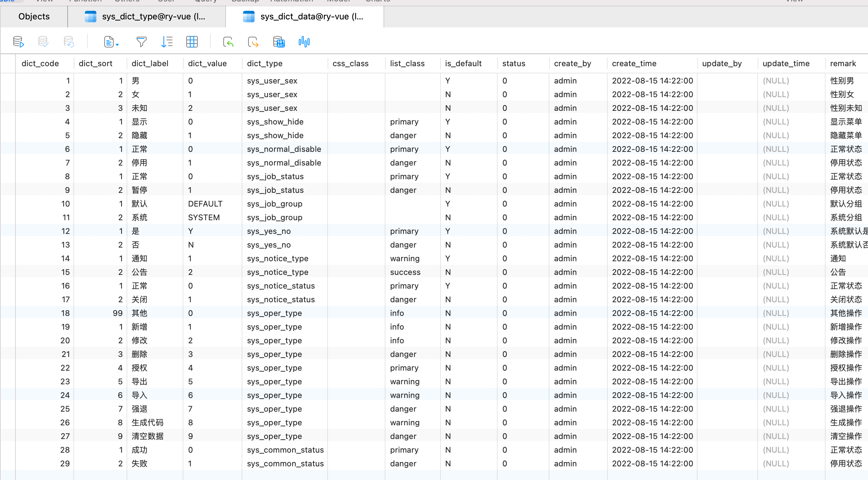Select the remark cell '隐藏菜单'
Image resolution: width=868 pixels, height=480 pixels.
[x=846, y=135]
